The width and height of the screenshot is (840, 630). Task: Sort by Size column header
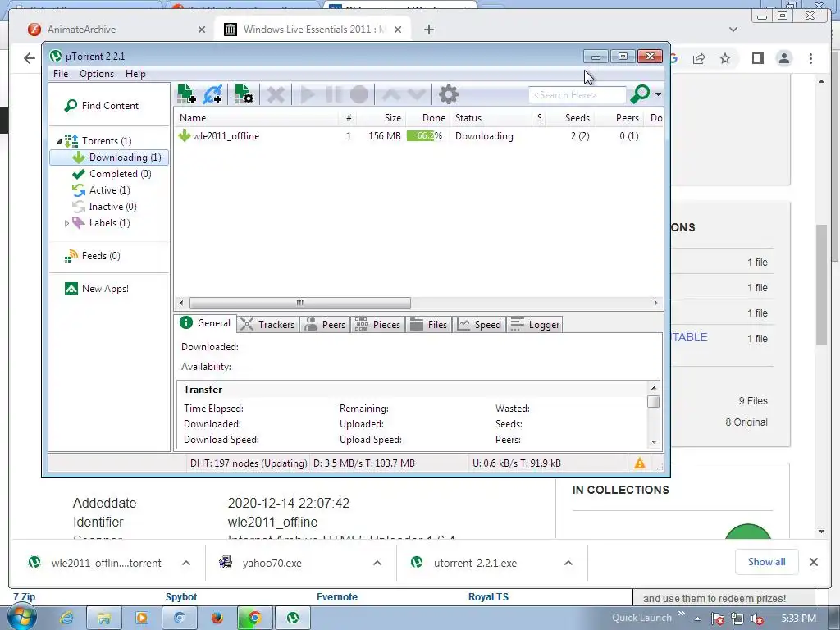[381, 118]
